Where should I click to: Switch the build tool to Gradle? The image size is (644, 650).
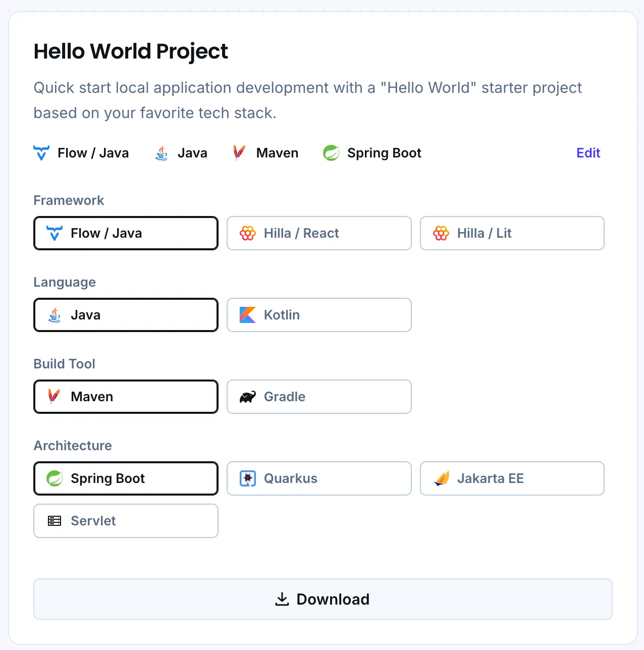tap(318, 397)
